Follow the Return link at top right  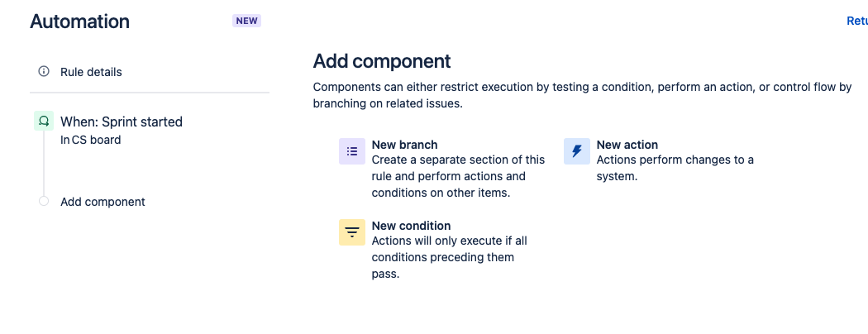coord(856,21)
